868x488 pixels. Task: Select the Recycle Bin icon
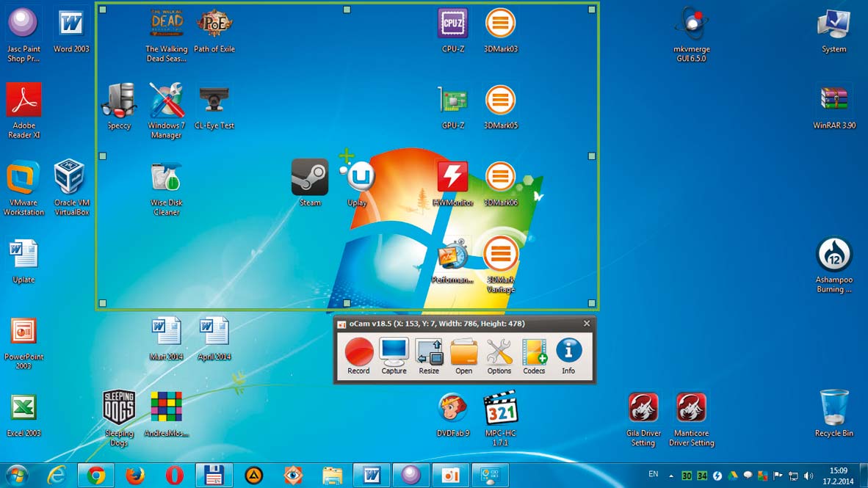pyautogui.click(x=833, y=413)
